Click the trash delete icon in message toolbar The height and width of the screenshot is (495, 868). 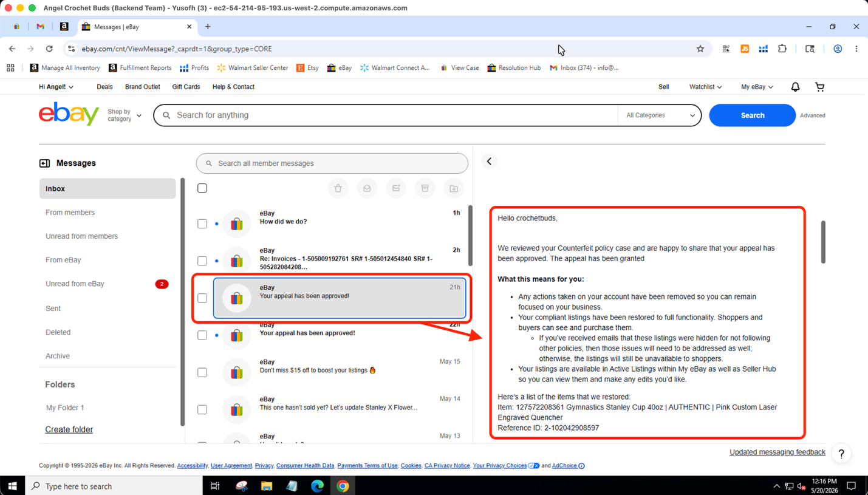pos(338,188)
